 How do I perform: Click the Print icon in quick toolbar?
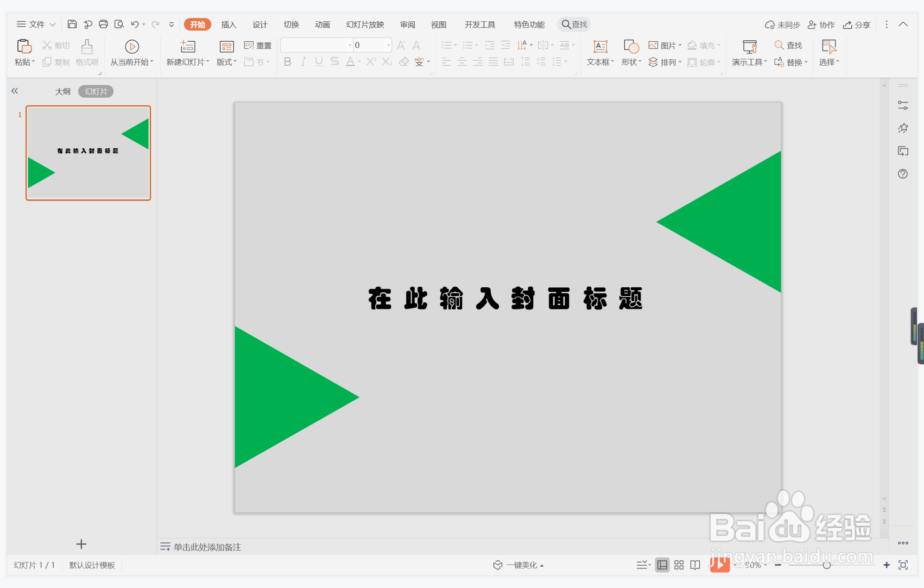coord(103,24)
